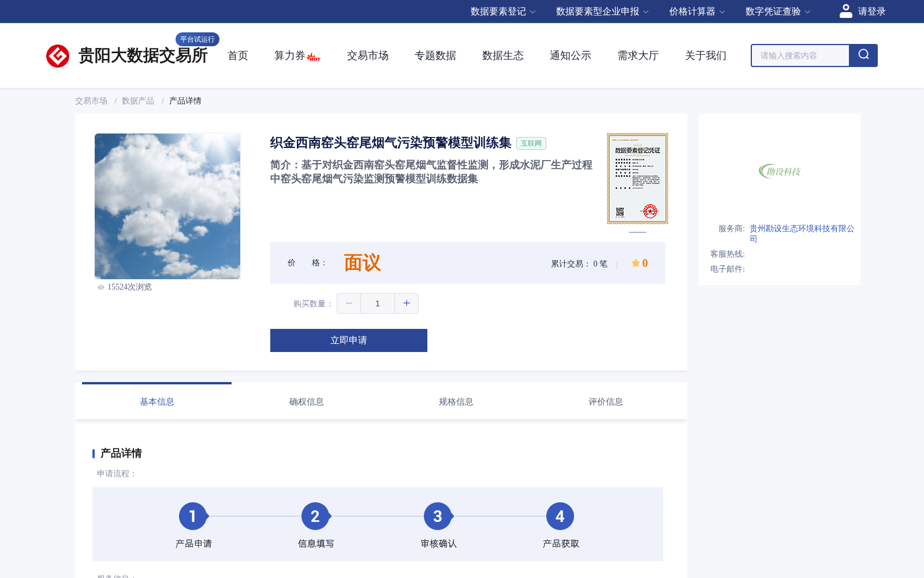Click step 4 产品获取 circle

pyautogui.click(x=560, y=516)
